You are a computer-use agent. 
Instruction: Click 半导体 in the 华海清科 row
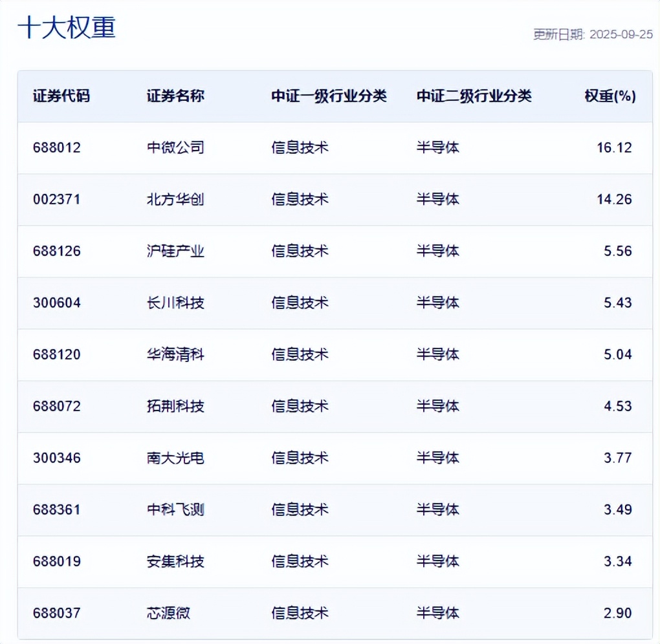pos(438,354)
